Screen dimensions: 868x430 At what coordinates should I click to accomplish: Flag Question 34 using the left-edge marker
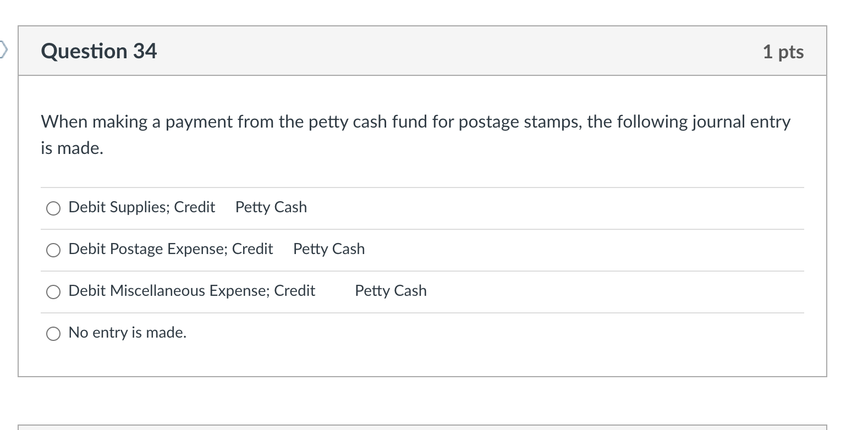3,51
